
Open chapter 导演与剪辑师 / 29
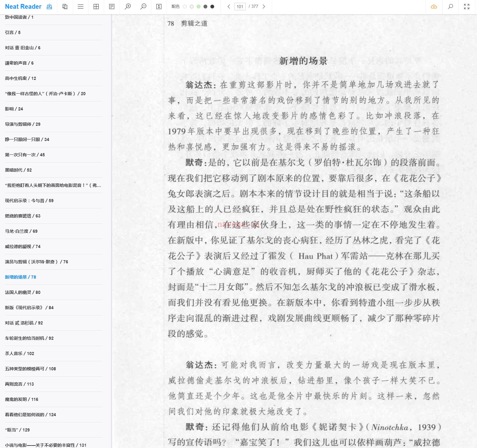coord(23,124)
